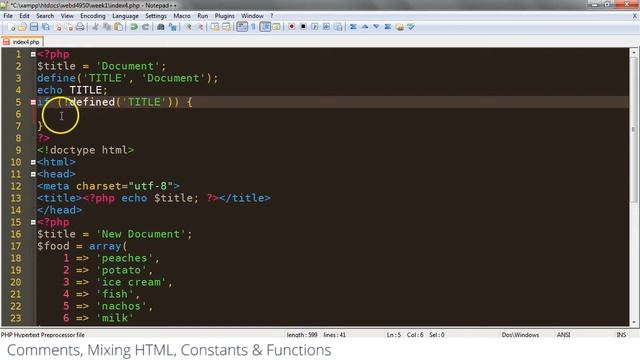Click Synchronize Vertical Scrolling icon

(x=215, y=27)
